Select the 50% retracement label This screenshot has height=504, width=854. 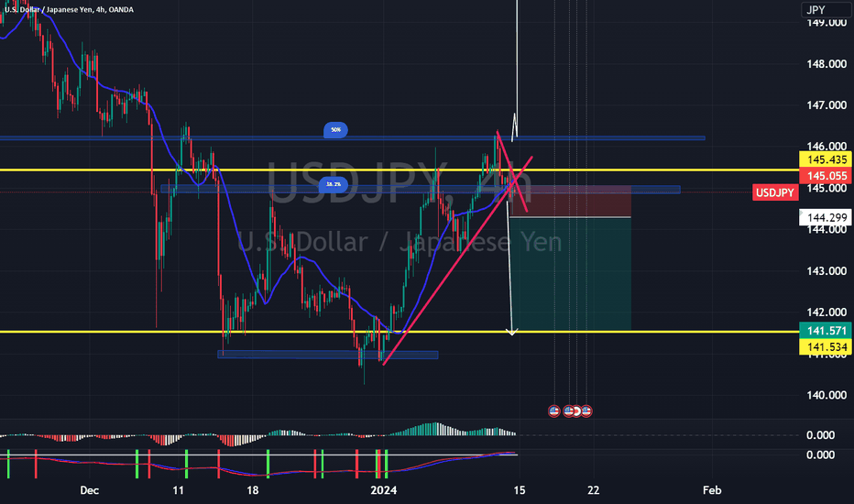click(335, 130)
